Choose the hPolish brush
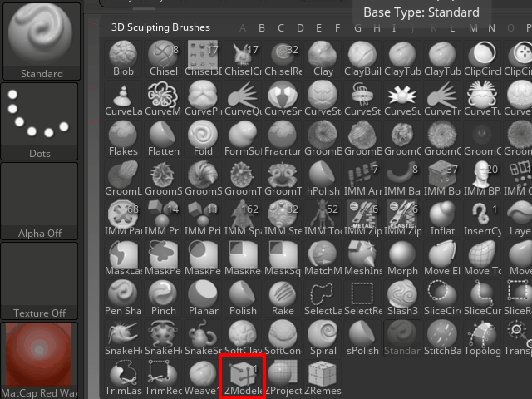532x399 pixels. pos(323,179)
